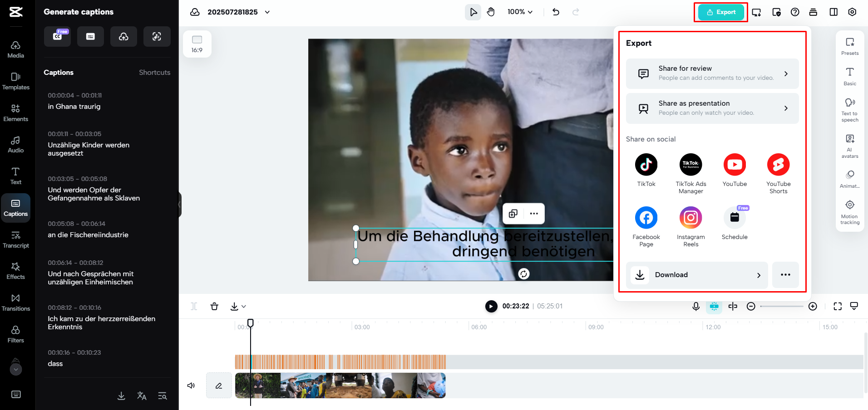Enable fullscreen preview mode

click(x=837, y=306)
